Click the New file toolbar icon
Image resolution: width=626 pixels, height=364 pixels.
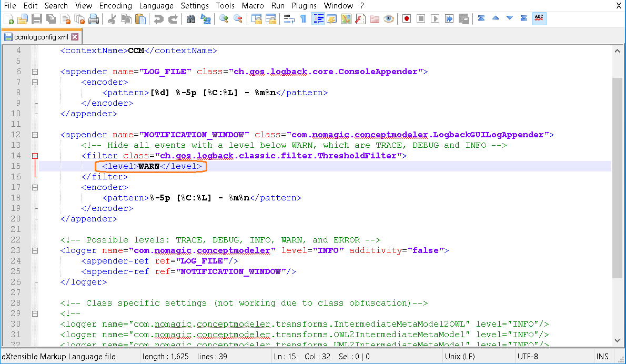click(x=8, y=19)
